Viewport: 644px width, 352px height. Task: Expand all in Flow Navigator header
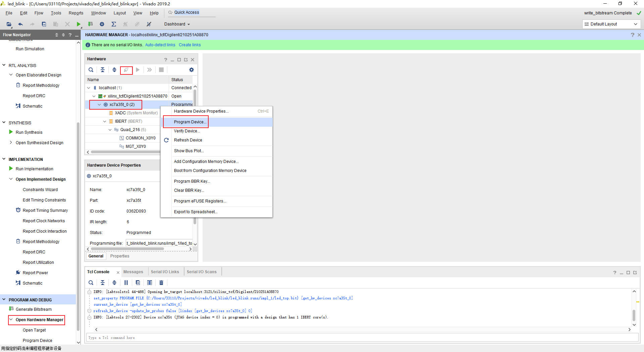tap(63, 35)
